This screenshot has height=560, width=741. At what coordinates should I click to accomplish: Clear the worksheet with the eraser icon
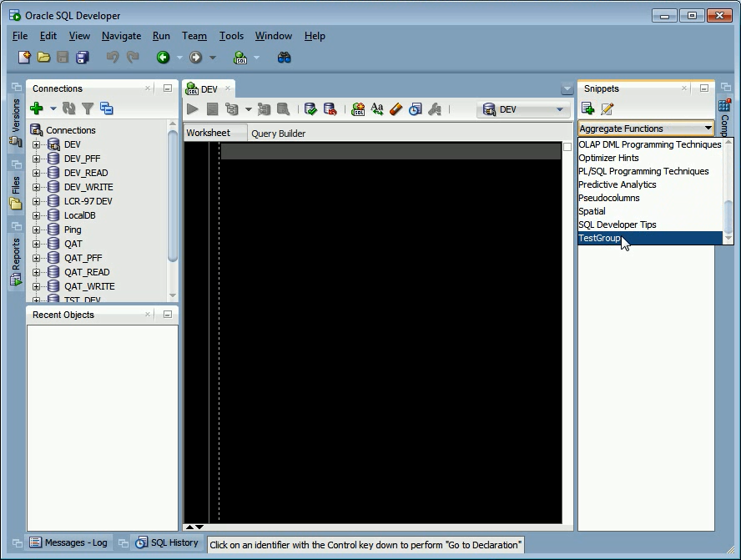(396, 109)
